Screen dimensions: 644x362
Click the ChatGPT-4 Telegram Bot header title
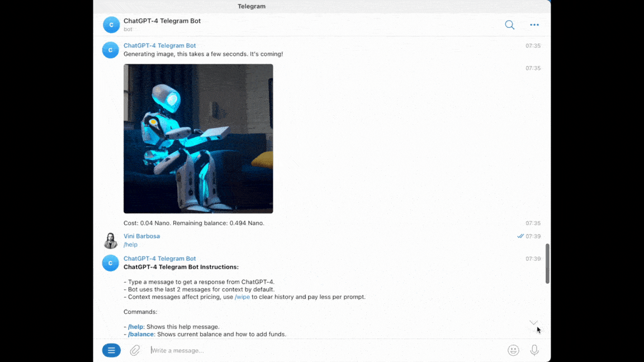(x=162, y=21)
